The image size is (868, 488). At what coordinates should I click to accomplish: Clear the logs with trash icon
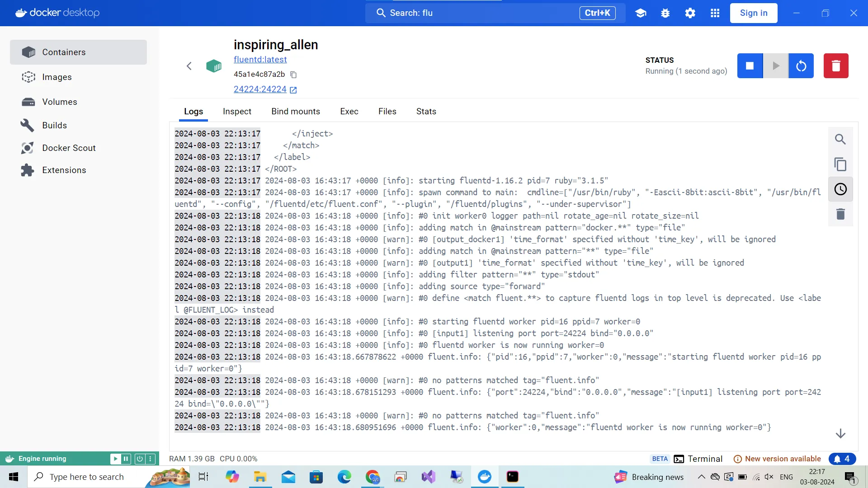[x=840, y=214]
